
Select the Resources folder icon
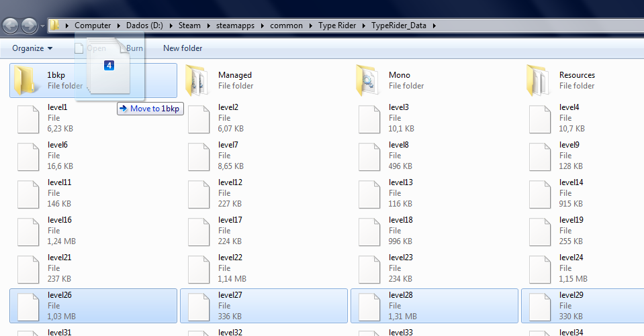pos(537,80)
